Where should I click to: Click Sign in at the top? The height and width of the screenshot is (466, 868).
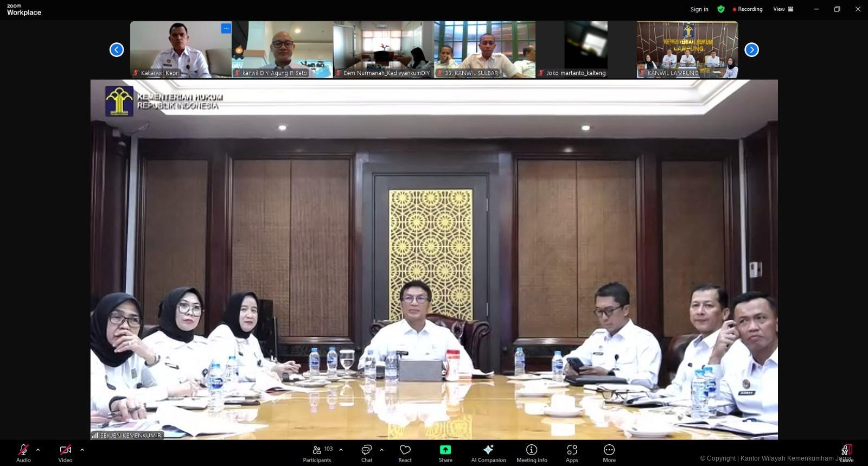click(x=699, y=9)
